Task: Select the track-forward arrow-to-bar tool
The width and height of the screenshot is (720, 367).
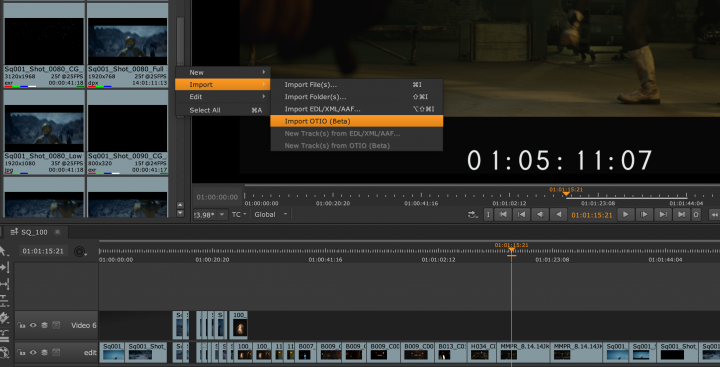Action: click(x=4, y=267)
